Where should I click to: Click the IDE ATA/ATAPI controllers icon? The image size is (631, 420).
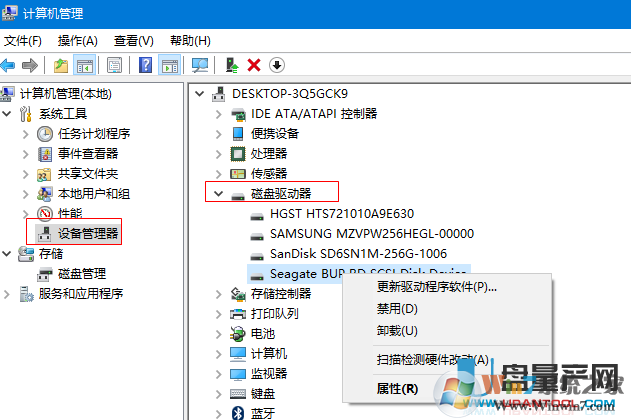[x=238, y=114]
